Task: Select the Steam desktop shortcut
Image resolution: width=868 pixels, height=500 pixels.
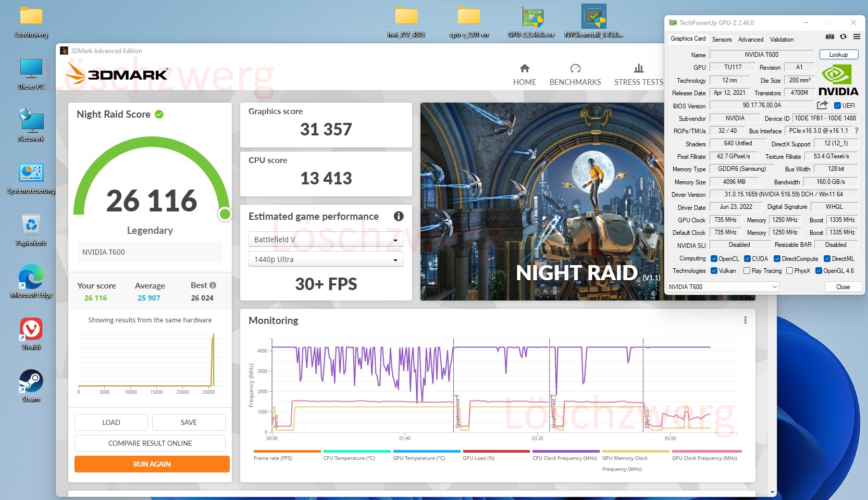Action: coord(31,386)
